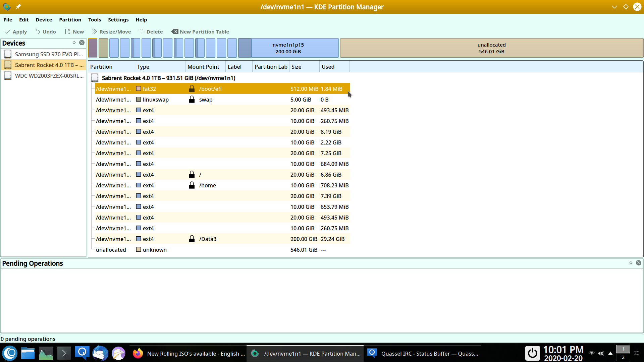The height and width of the screenshot is (362, 644).
Task: Click New Partition Table button
Action: coord(200,32)
